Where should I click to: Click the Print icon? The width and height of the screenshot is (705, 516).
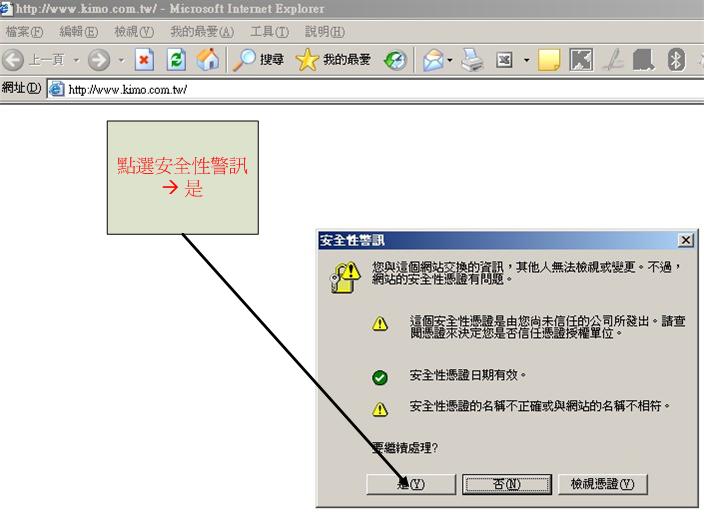pyautogui.click(x=473, y=60)
